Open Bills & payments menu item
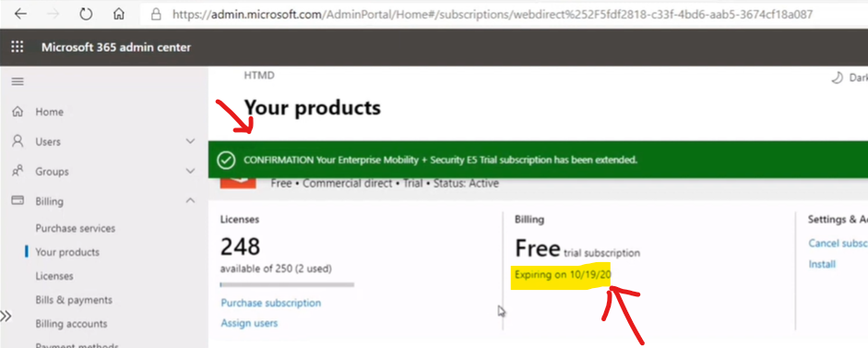 pos(74,300)
